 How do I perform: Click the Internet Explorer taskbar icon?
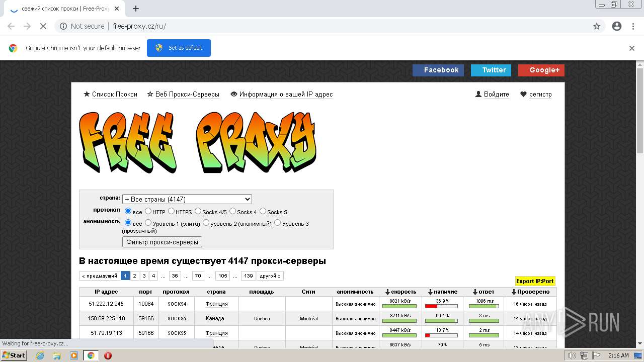[40, 355]
